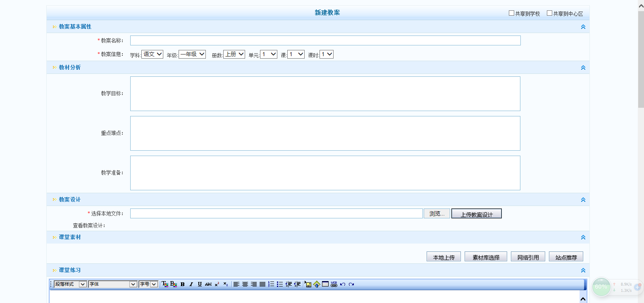Click the network speed widget plus icon

click(x=638, y=286)
